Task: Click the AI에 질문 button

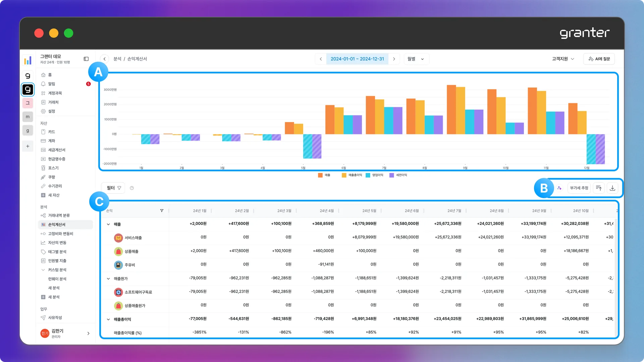Action: pyautogui.click(x=599, y=59)
